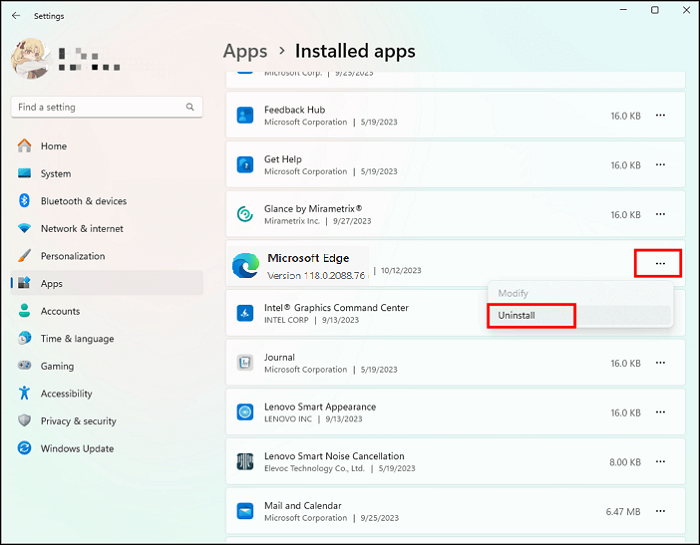This screenshot has width=700, height=545.
Task: Click the Find a setting search box
Action: coord(100,107)
